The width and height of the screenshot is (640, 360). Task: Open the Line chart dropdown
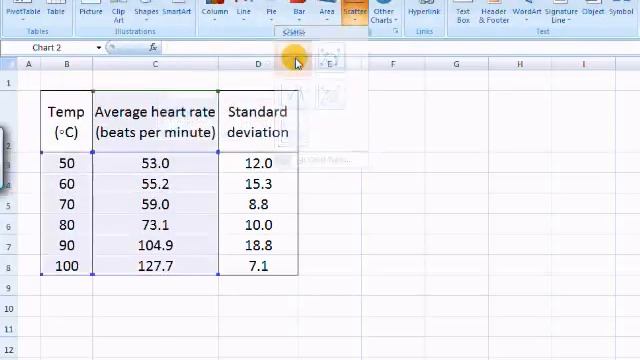244,12
